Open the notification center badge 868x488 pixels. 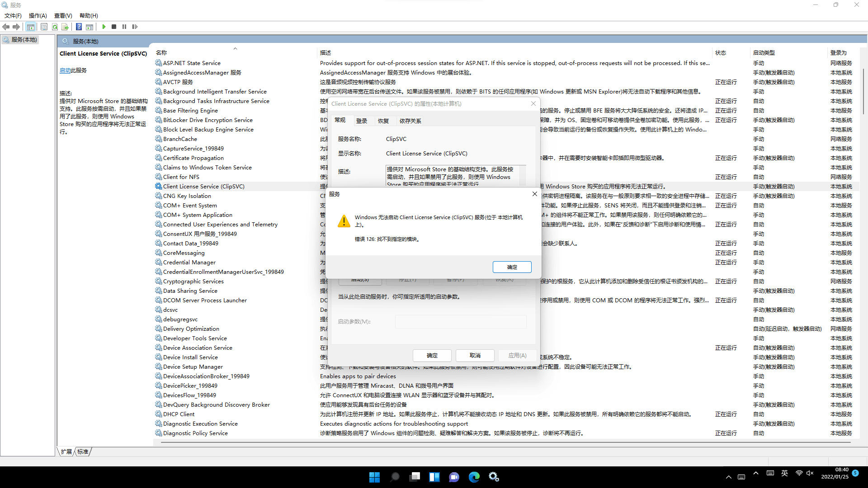(x=855, y=473)
